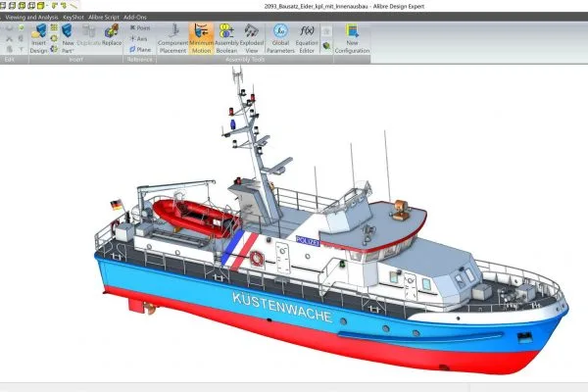Select the Axis reference tool
588x392 pixels.
[139, 38]
